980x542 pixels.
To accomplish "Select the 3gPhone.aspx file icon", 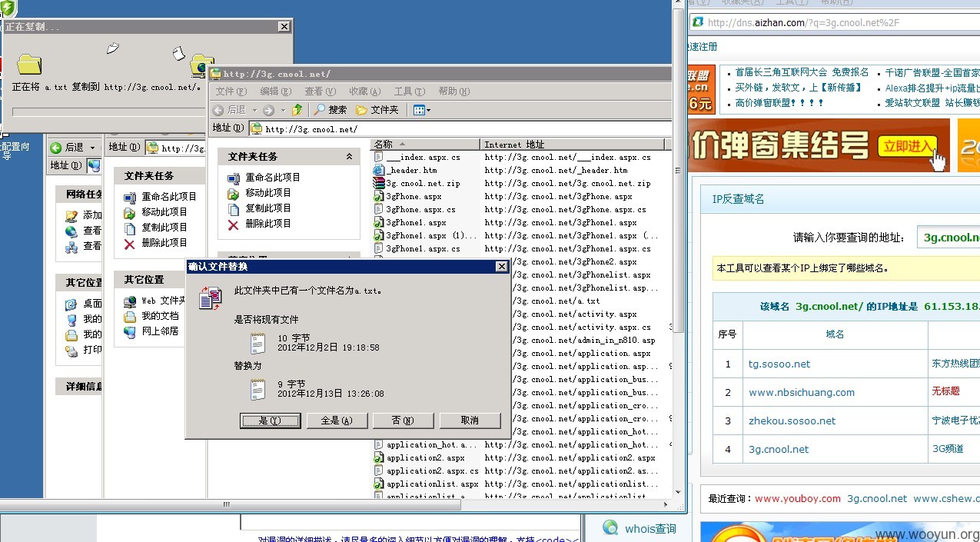I will click(379, 196).
